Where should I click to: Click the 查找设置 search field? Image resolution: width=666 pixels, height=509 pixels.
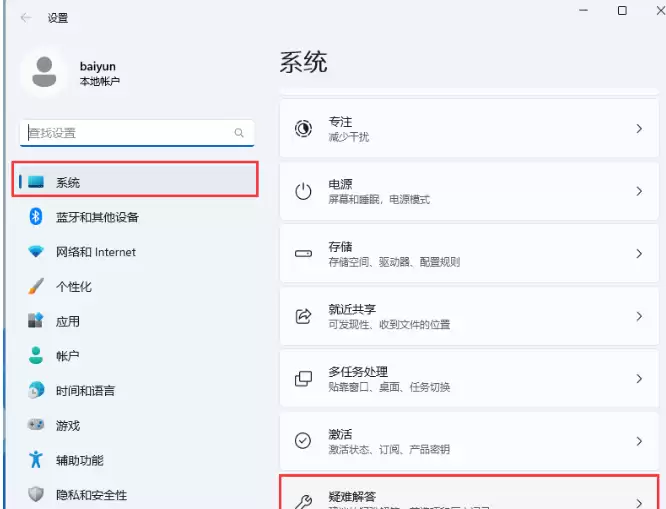(x=137, y=133)
